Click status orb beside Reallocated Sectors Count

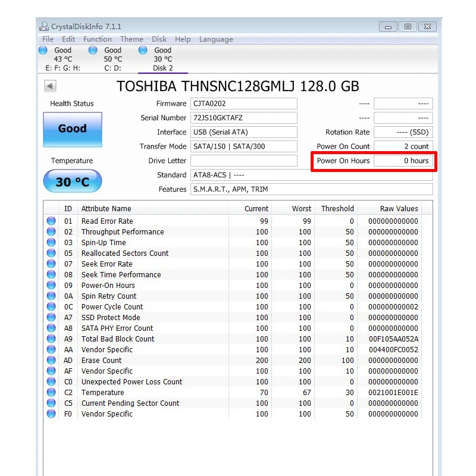click(x=51, y=253)
